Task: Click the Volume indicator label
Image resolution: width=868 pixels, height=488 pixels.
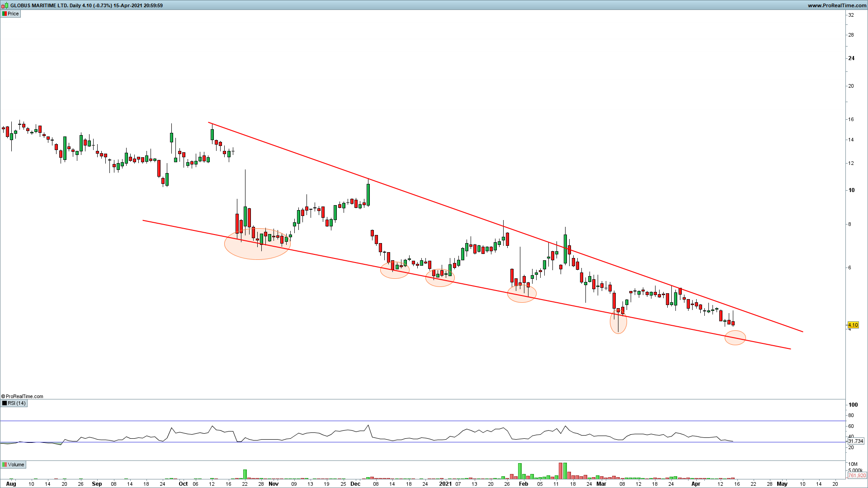Action: [x=16, y=465]
